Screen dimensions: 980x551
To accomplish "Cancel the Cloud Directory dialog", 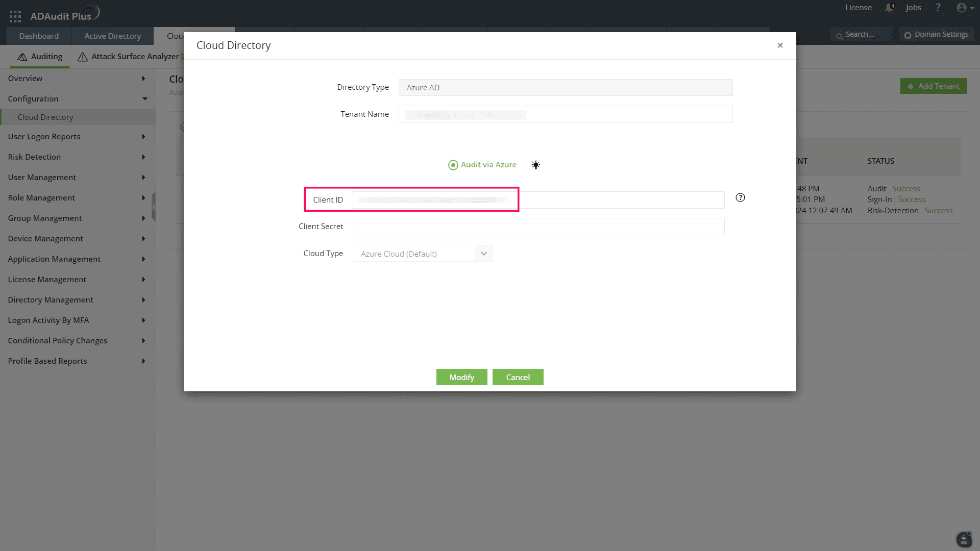I will click(x=518, y=377).
